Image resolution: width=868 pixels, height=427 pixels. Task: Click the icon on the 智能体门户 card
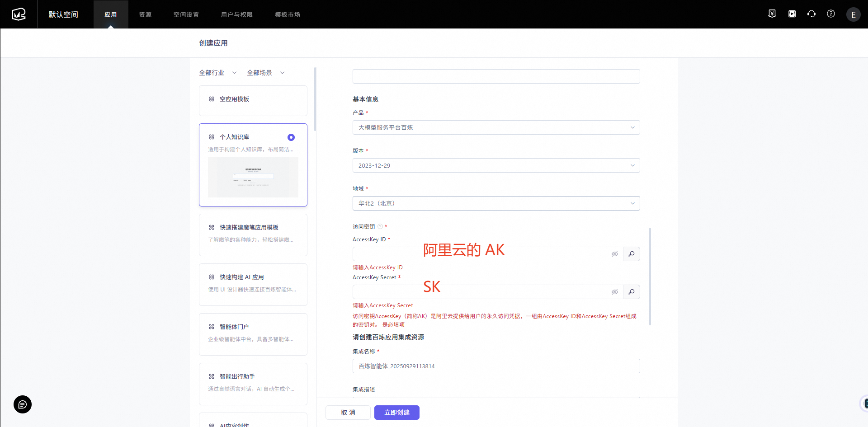point(212,327)
